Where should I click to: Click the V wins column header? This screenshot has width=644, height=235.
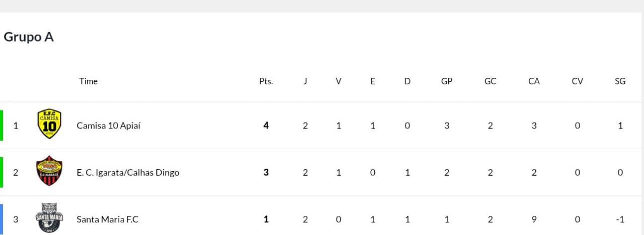pyautogui.click(x=339, y=81)
